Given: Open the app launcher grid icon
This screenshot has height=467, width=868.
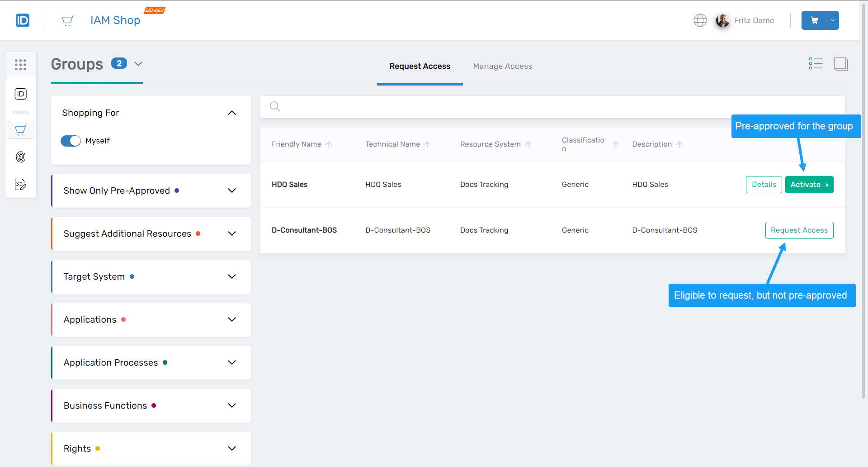Looking at the screenshot, I should (x=20, y=64).
